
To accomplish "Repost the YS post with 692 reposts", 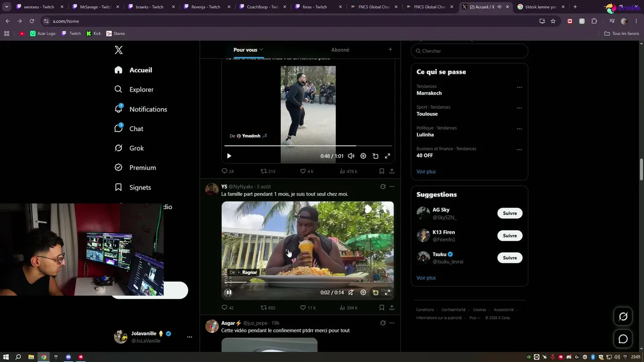I will tap(268, 307).
